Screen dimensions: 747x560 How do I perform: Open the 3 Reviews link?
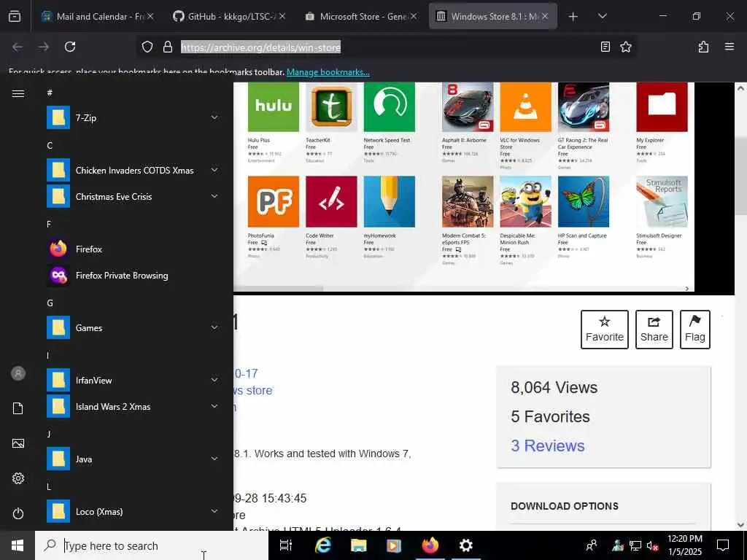coord(547,446)
